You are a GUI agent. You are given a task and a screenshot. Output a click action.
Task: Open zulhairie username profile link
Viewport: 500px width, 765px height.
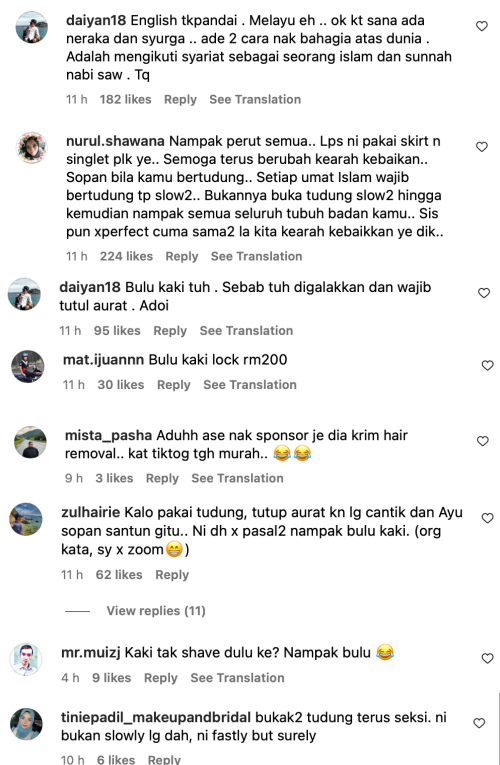coord(91,512)
